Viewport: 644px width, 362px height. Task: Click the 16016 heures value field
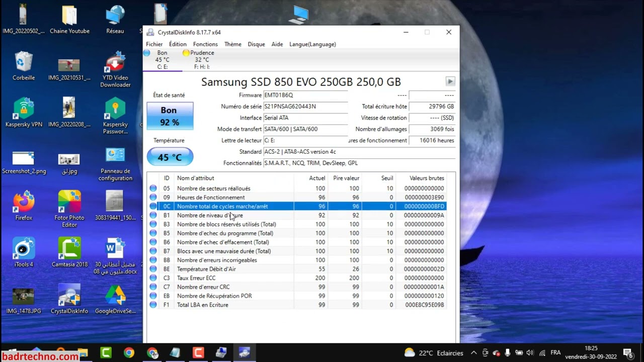pyautogui.click(x=432, y=140)
